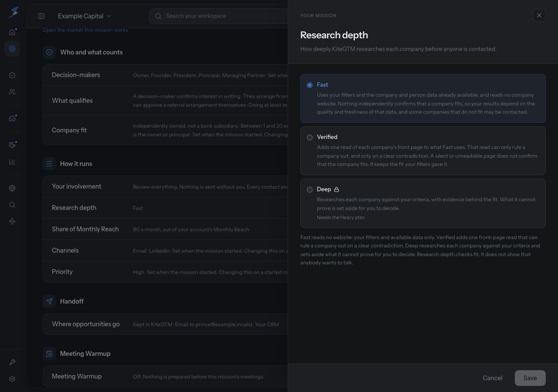The width and height of the screenshot is (558, 392).
Task: Open the Your involvement row
Action: 166,186
